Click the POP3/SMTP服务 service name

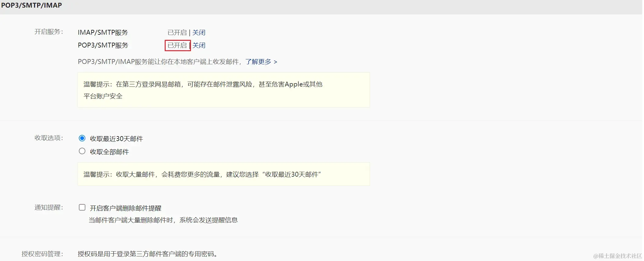point(103,45)
